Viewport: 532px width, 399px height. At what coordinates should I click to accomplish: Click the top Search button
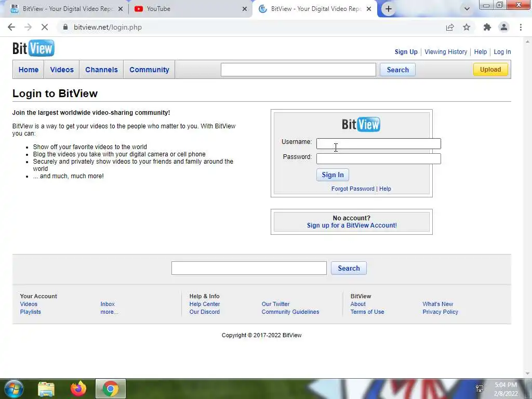(x=397, y=70)
